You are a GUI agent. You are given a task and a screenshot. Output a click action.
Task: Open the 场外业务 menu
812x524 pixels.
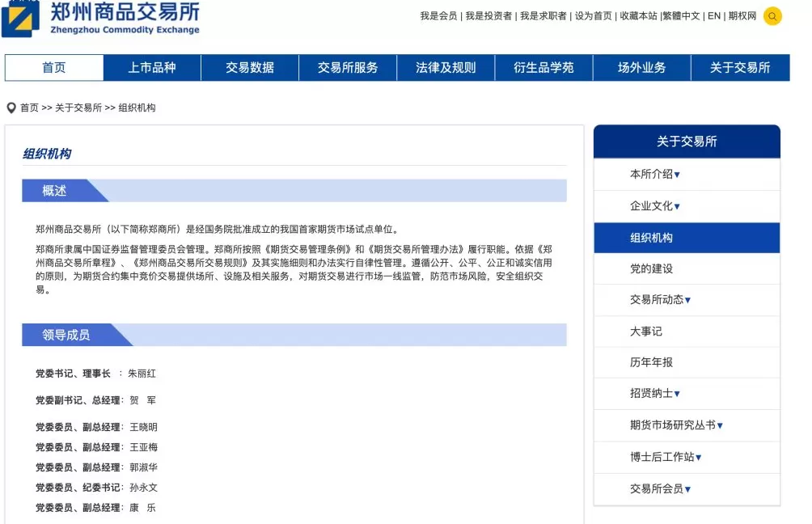pos(641,68)
